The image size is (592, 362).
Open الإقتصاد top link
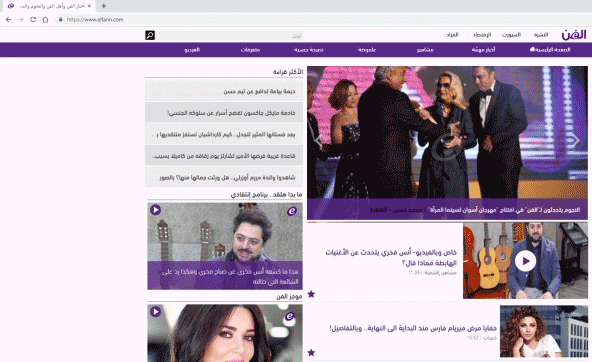click(x=482, y=35)
